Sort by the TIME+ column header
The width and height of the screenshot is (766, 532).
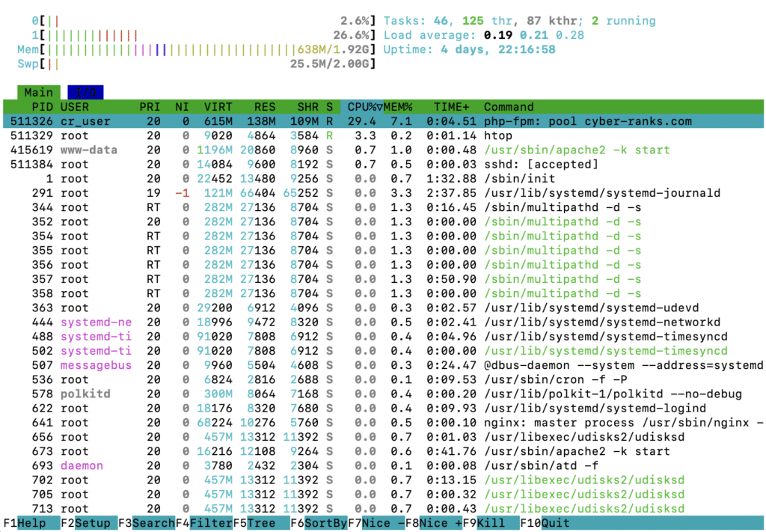pyautogui.click(x=450, y=107)
